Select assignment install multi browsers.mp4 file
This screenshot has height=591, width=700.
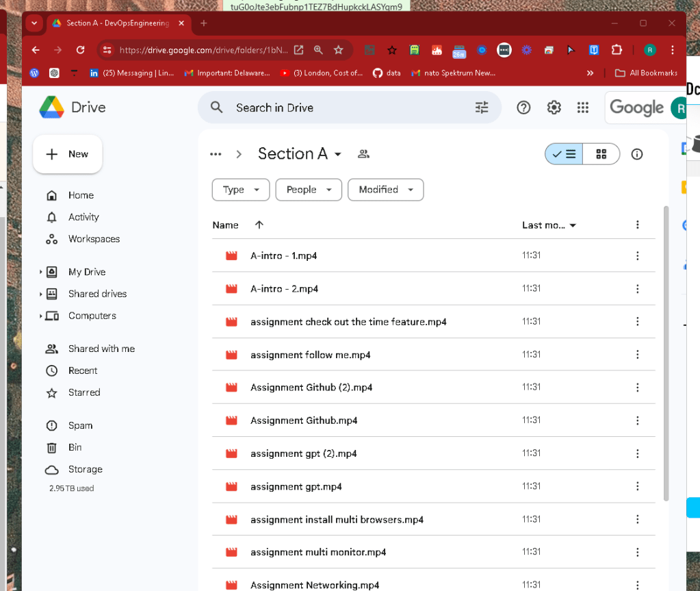coord(434,519)
